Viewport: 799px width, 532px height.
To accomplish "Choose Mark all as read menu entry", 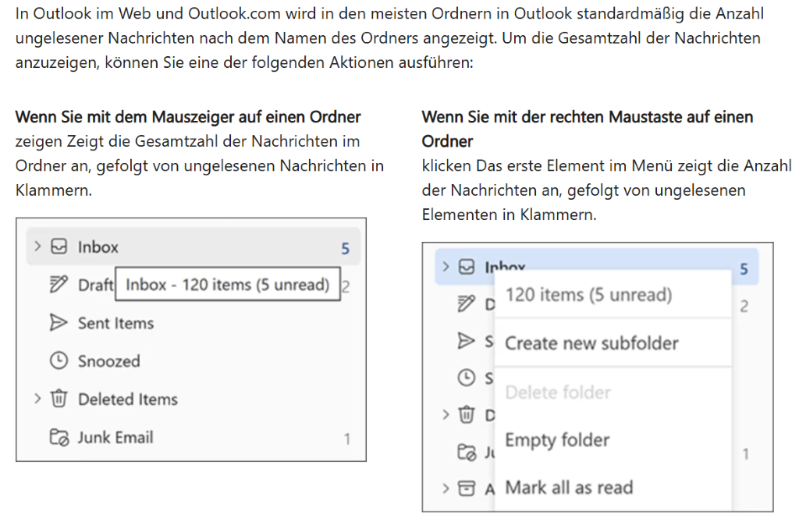I will click(x=569, y=488).
